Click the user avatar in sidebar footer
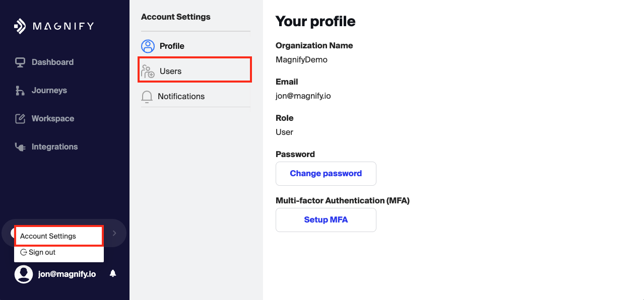This screenshot has width=644, height=300. [24, 274]
